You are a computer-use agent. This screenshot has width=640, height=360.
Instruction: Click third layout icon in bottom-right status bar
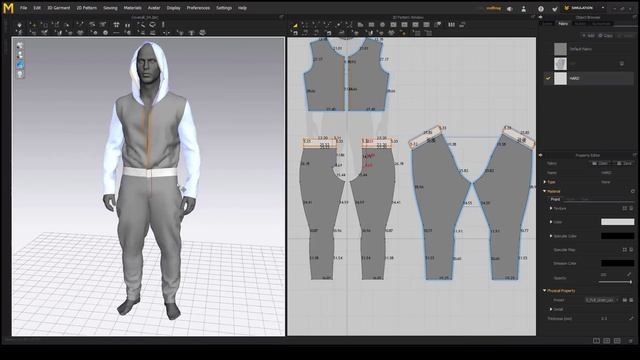tap(617, 341)
